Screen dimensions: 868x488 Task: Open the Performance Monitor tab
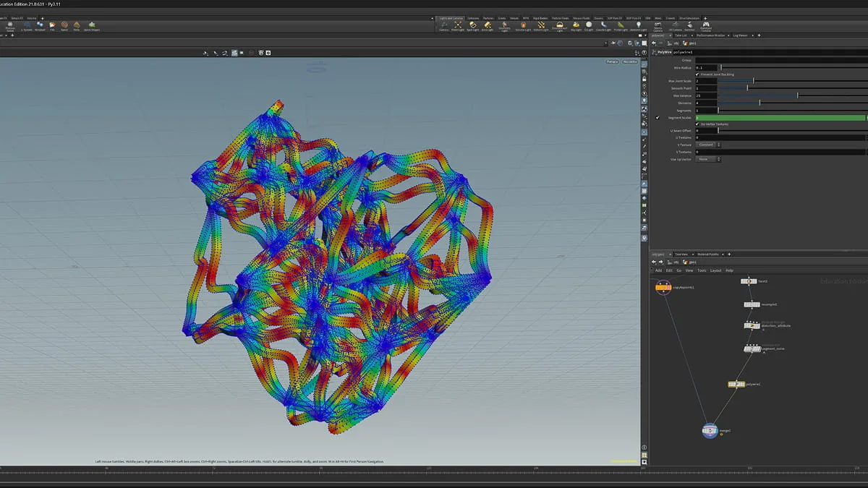(712, 35)
